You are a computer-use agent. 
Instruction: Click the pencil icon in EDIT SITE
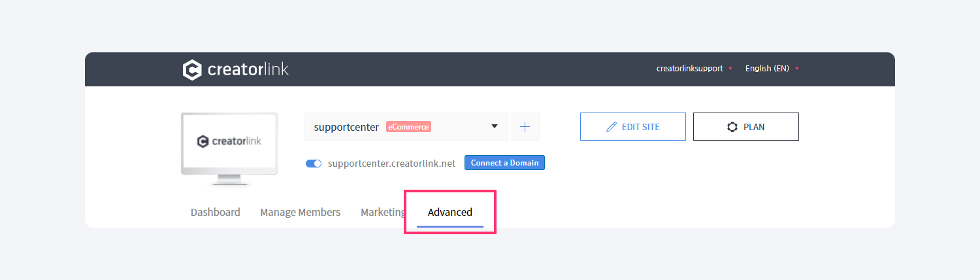pyautogui.click(x=612, y=127)
